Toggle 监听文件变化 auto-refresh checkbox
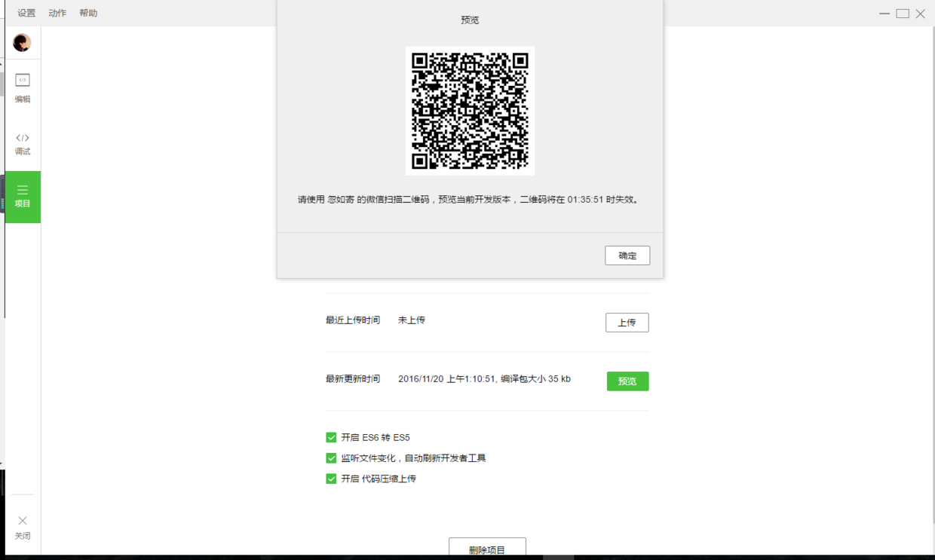This screenshot has height=560, width=935. coord(331,457)
